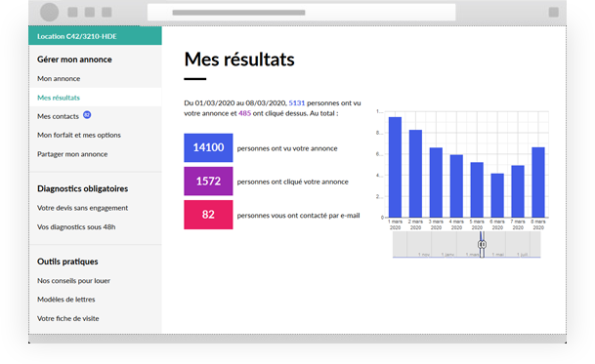The width and height of the screenshot is (595, 364).
Task: Open the Mes contacts notification badge
Action: click(87, 114)
